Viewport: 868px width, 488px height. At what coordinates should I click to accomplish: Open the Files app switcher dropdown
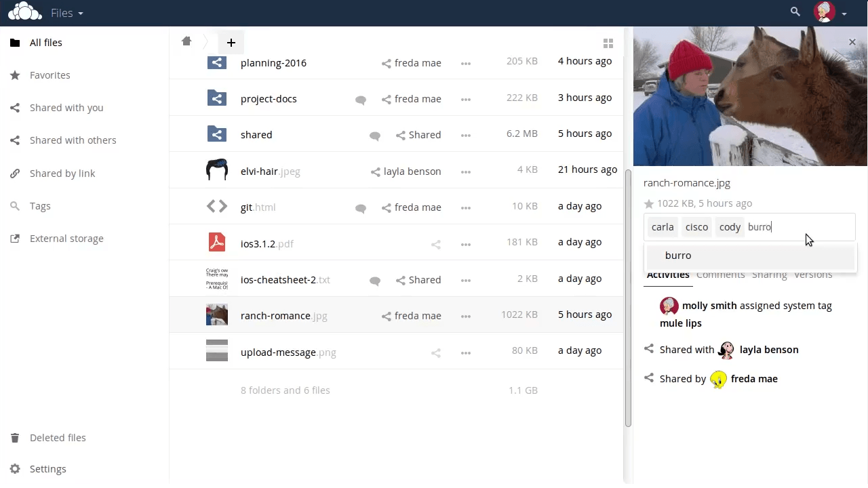(x=66, y=12)
